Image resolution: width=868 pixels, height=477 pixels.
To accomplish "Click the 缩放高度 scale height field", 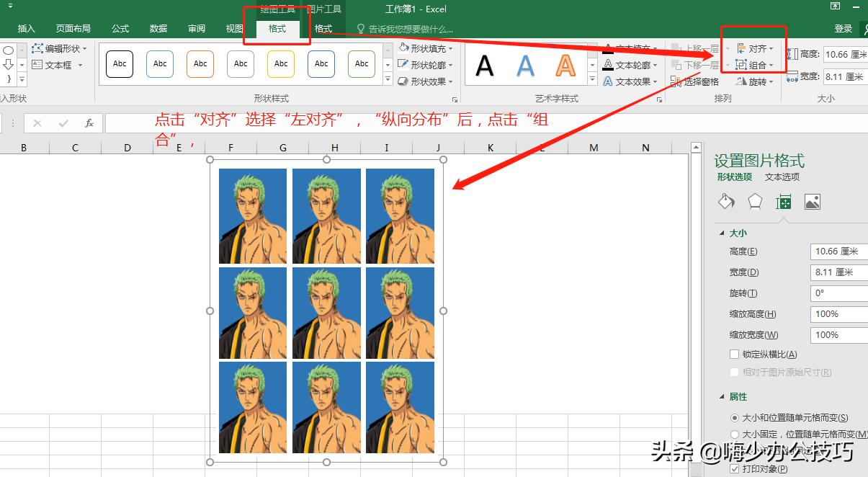I will coord(838,314).
